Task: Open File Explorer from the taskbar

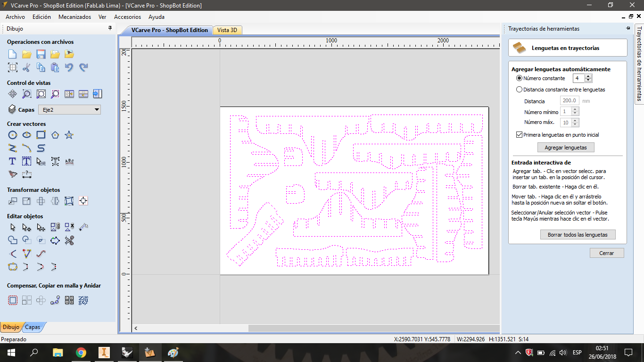Action: tap(58, 352)
